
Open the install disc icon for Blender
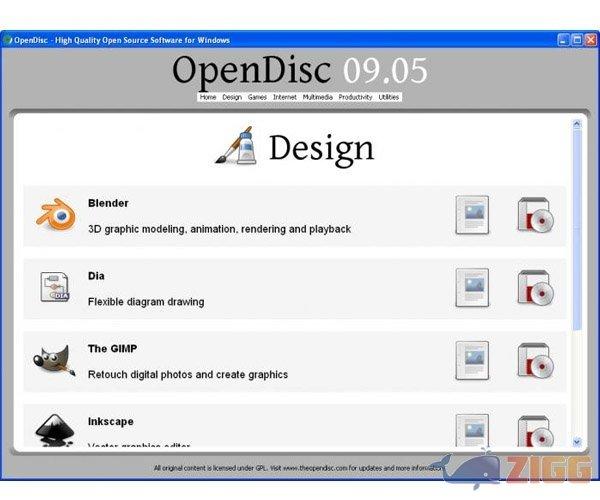(x=535, y=215)
